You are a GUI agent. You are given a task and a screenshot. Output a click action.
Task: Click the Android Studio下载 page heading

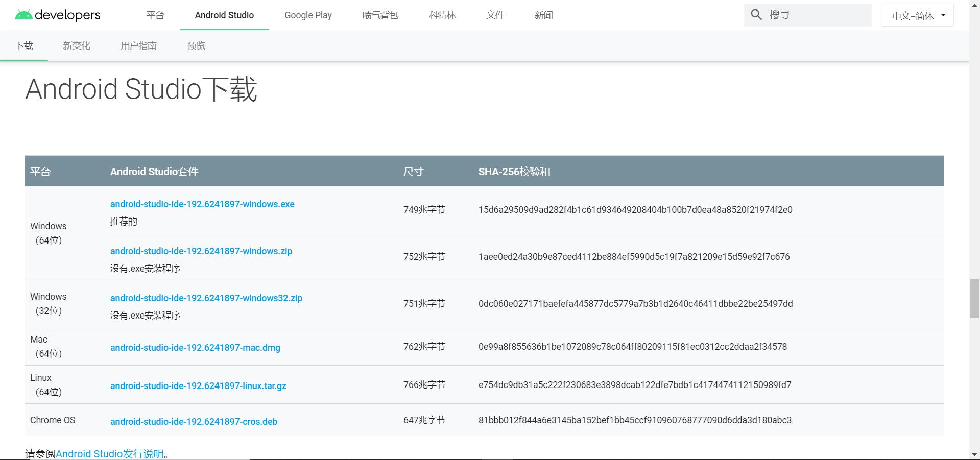(x=141, y=89)
